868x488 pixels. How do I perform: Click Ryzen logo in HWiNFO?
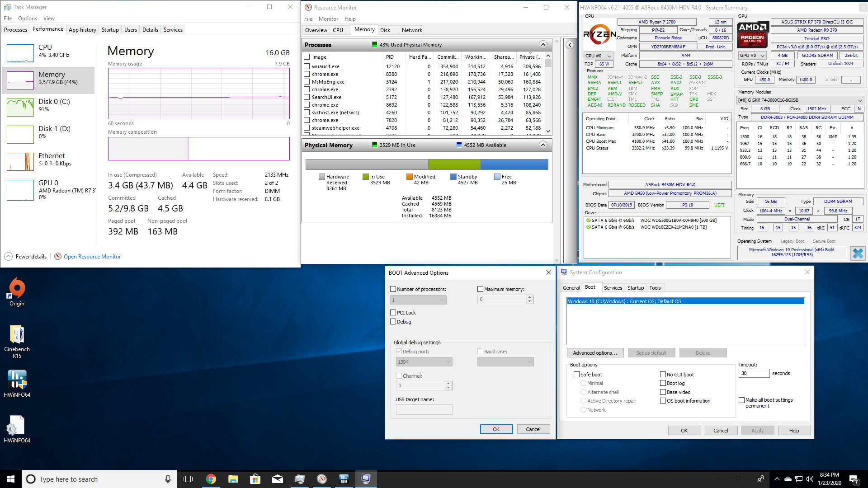point(599,34)
